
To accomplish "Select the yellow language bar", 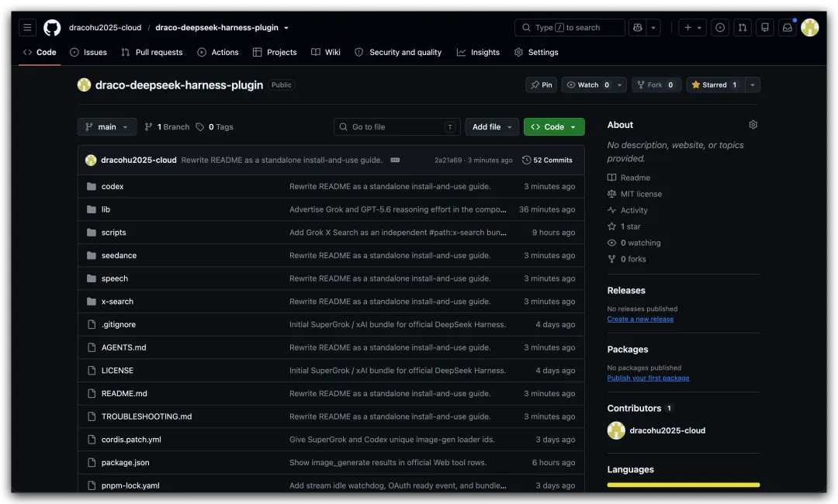I will pyautogui.click(x=684, y=485).
